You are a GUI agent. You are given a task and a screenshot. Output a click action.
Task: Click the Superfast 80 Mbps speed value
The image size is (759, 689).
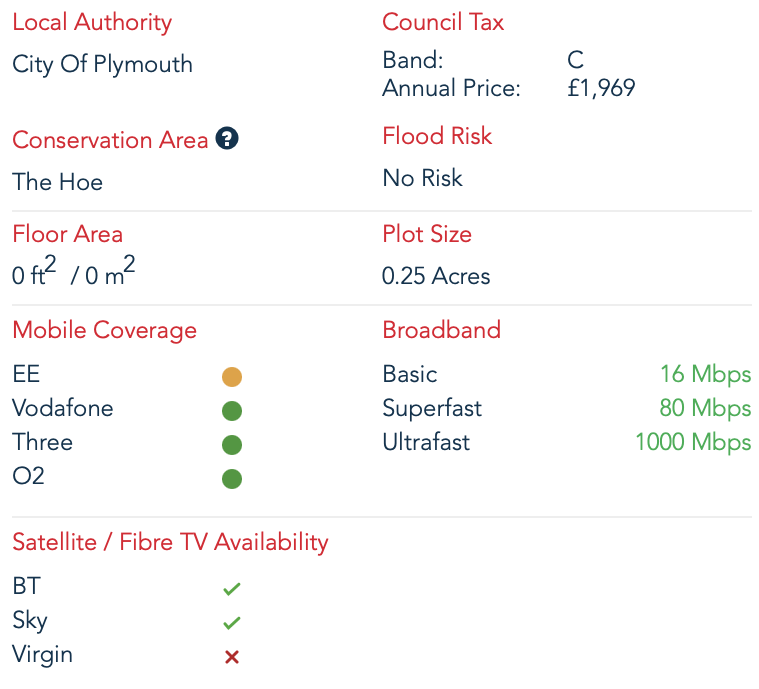click(x=705, y=408)
